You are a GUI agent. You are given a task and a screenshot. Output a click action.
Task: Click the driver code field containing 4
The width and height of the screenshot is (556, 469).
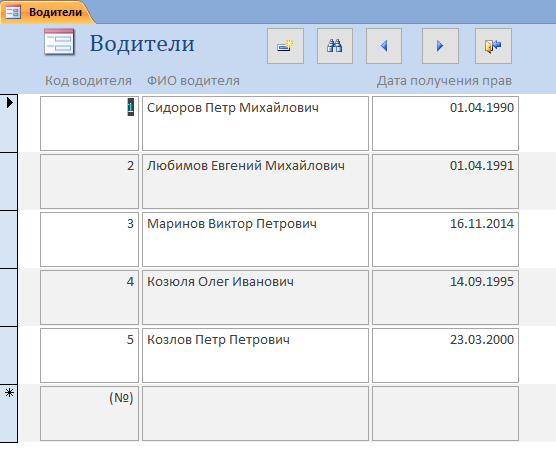point(89,298)
